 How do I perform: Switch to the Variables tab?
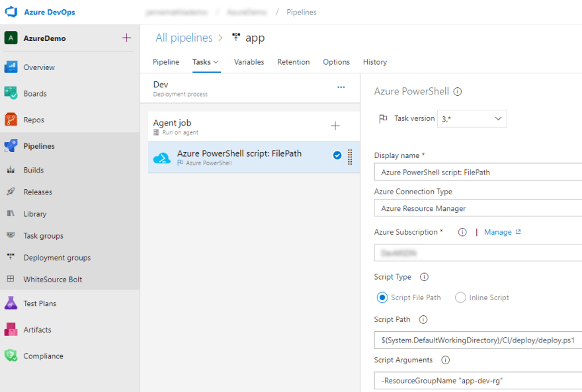pos(249,62)
